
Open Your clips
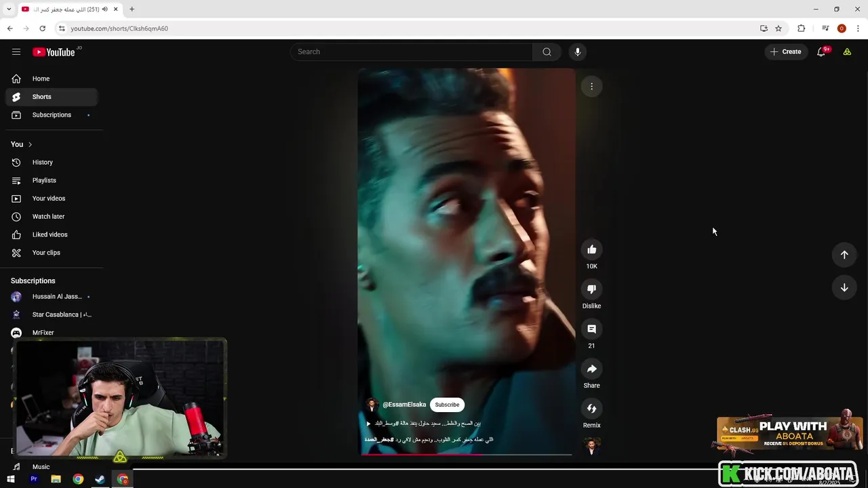[52, 253]
